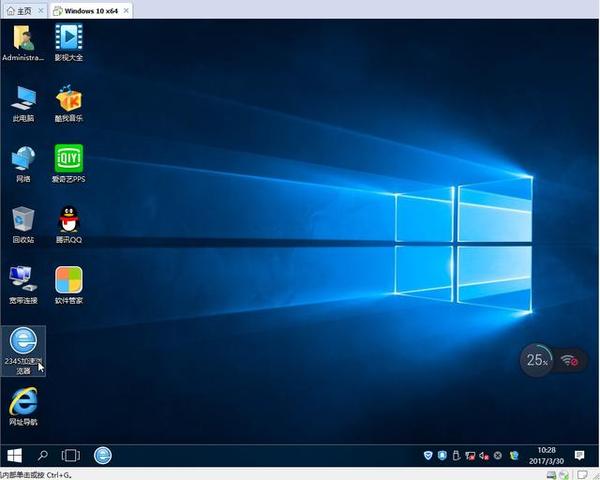Select 网络 (Network) desktop icon
Viewport: 600px width, 480px height.
point(23,161)
